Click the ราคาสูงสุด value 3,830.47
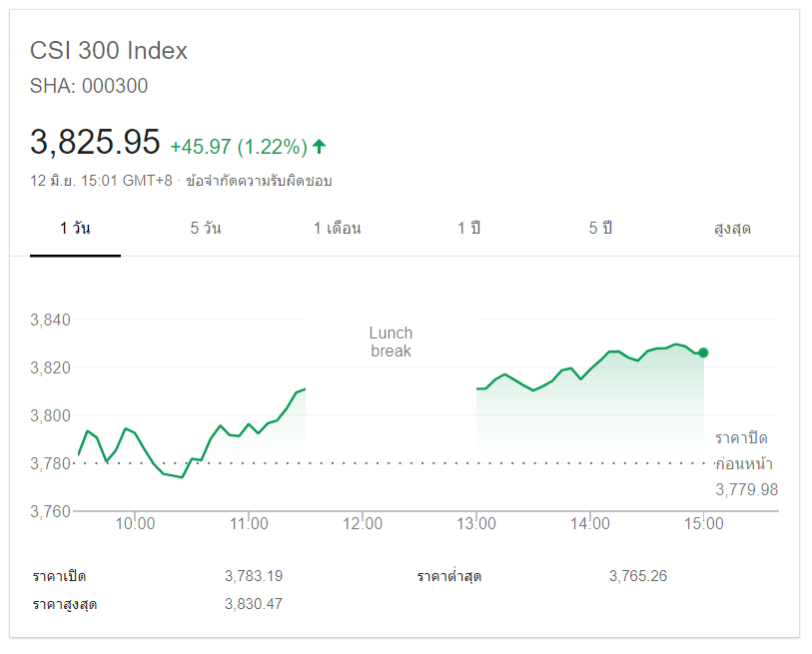The width and height of the screenshot is (812, 654). 254,604
